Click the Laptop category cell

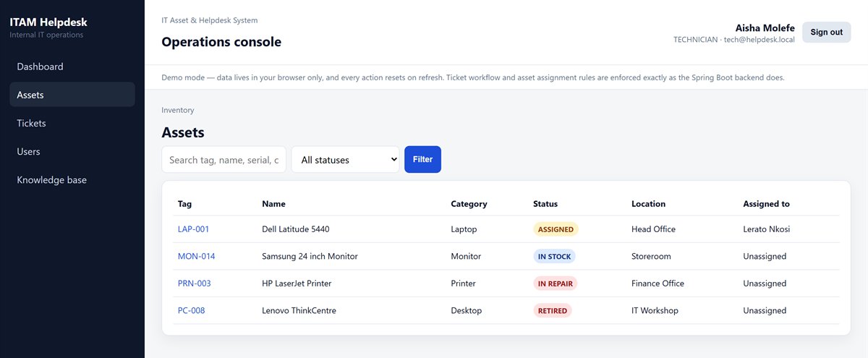click(x=464, y=229)
